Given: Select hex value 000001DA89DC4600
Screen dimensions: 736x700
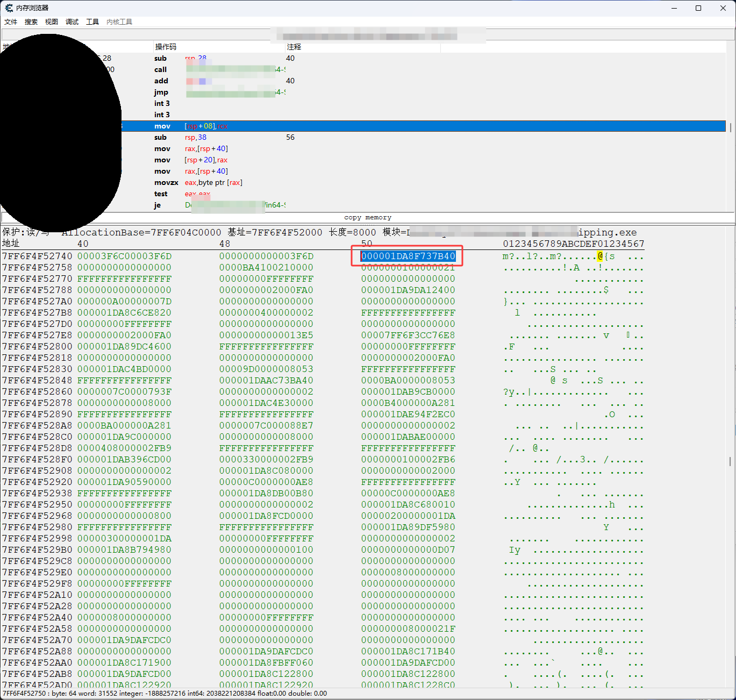Looking at the screenshot, I should coord(125,347).
